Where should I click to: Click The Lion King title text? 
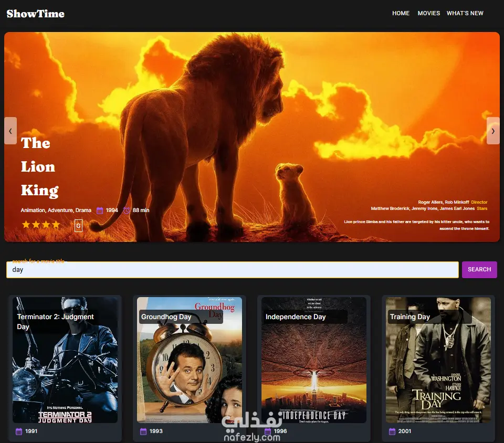tap(40, 166)
